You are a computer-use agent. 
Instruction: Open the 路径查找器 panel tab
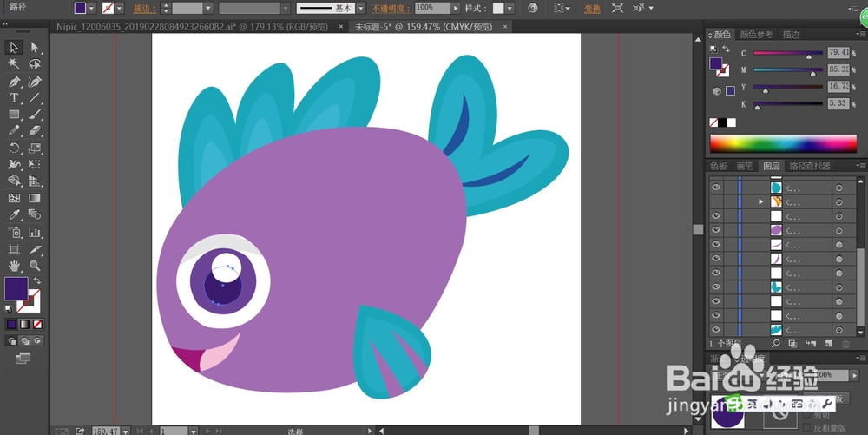tap(810, 166)
